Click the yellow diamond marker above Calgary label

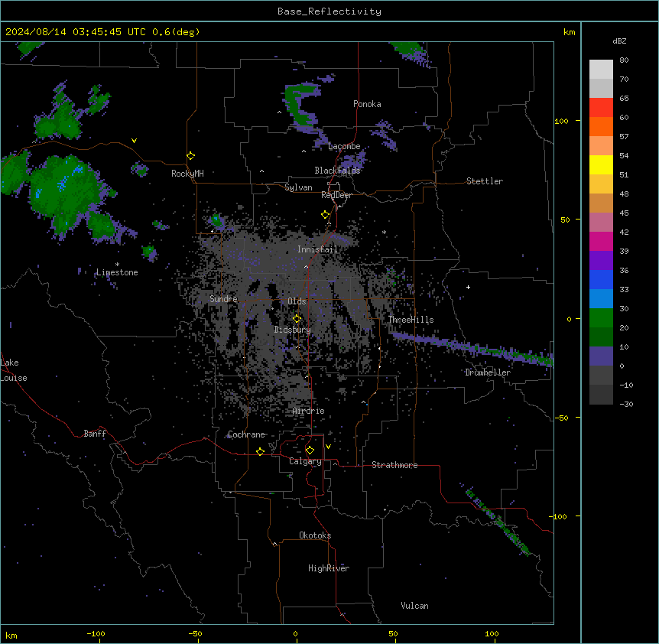pyautogui.click(x=310, y=450)
